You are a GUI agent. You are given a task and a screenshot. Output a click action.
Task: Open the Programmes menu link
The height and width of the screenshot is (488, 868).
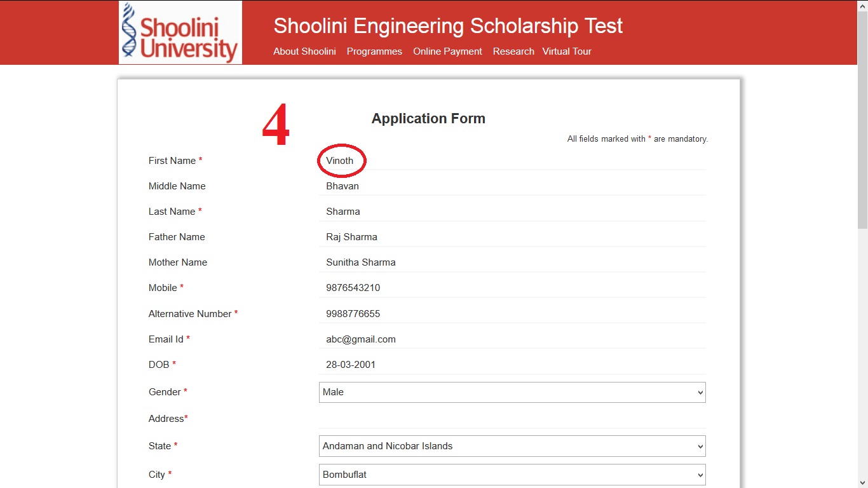tap(374, 51)
